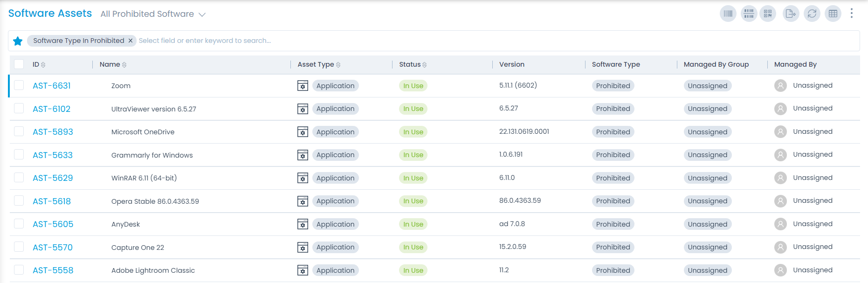Check the box for AST-5633

pyautogui.click(x=19, y=154)
